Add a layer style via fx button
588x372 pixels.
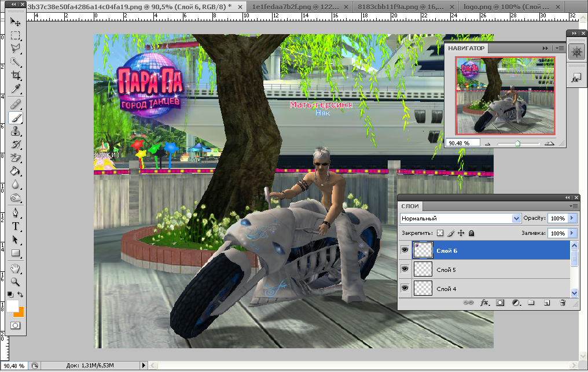(x=484, y=302)
